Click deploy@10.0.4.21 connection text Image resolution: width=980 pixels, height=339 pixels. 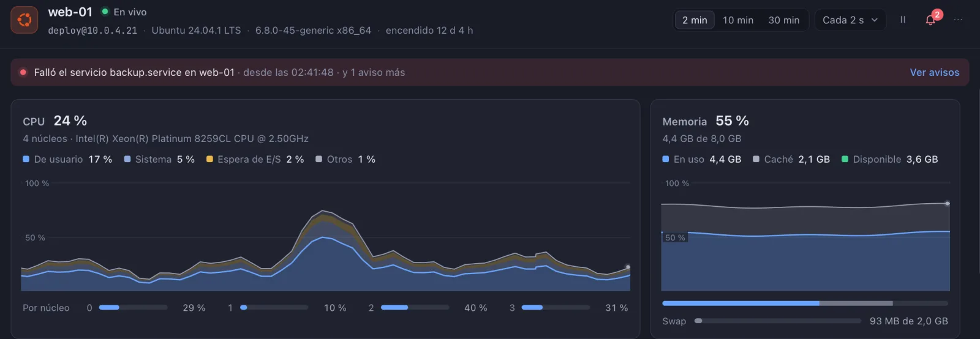[x=92, y=31]
